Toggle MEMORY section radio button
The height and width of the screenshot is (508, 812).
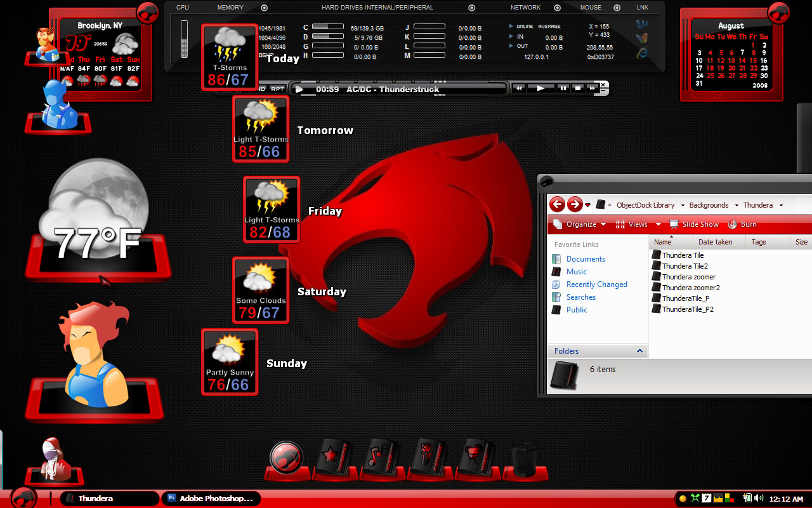(265, 8)
